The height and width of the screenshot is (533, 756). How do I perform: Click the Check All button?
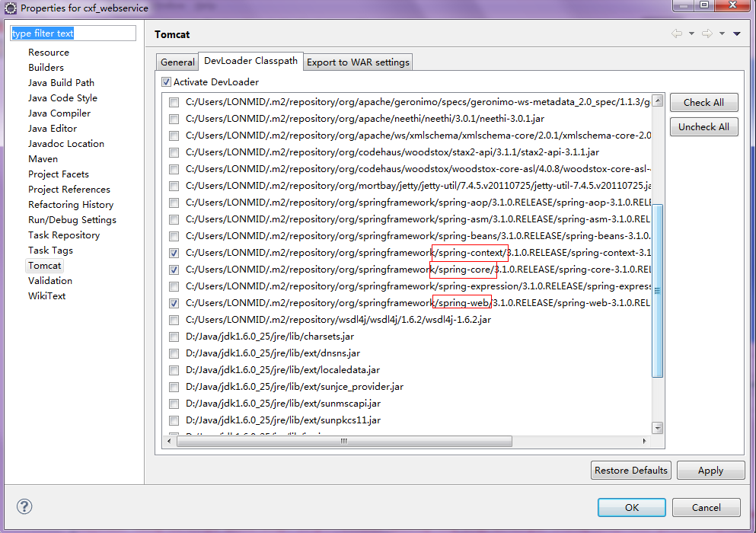click(x=703, y=102)
